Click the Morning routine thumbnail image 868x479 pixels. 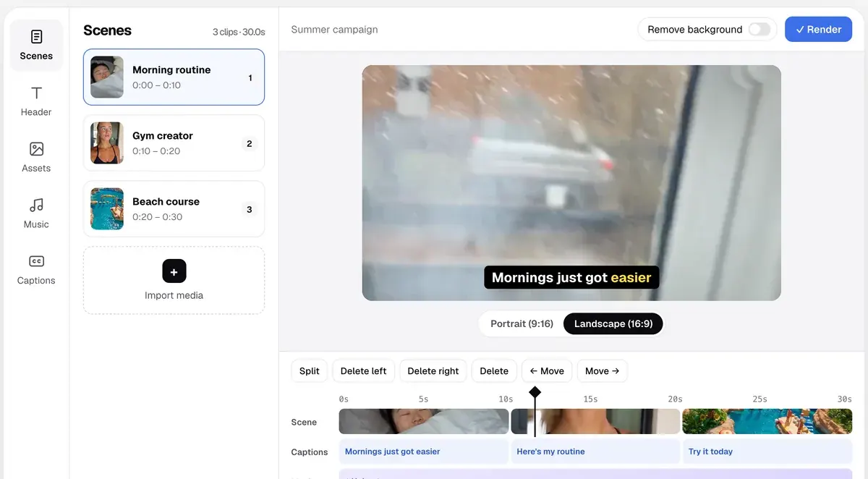[x=107, y=77]
